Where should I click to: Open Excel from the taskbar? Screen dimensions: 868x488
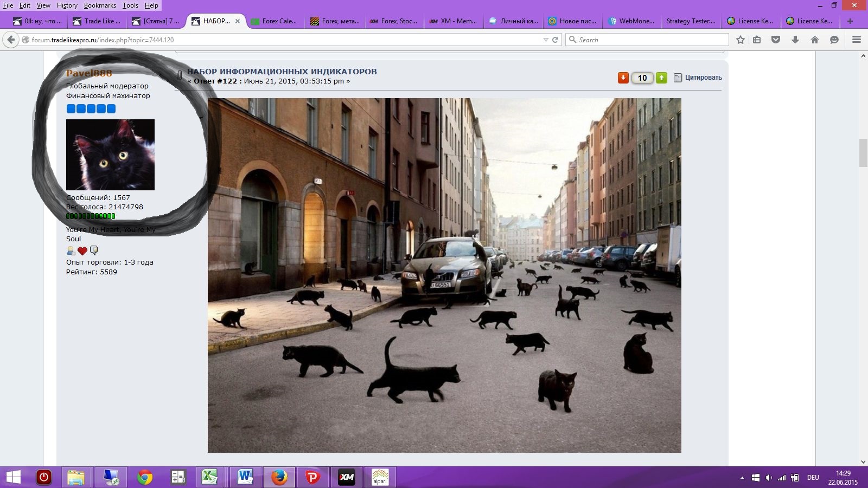pos(210,477)
